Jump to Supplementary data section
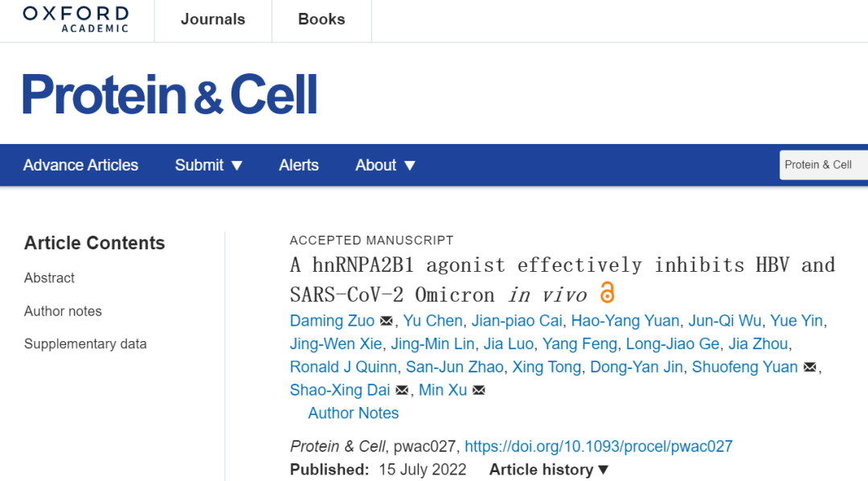 (x=85, y=344)
